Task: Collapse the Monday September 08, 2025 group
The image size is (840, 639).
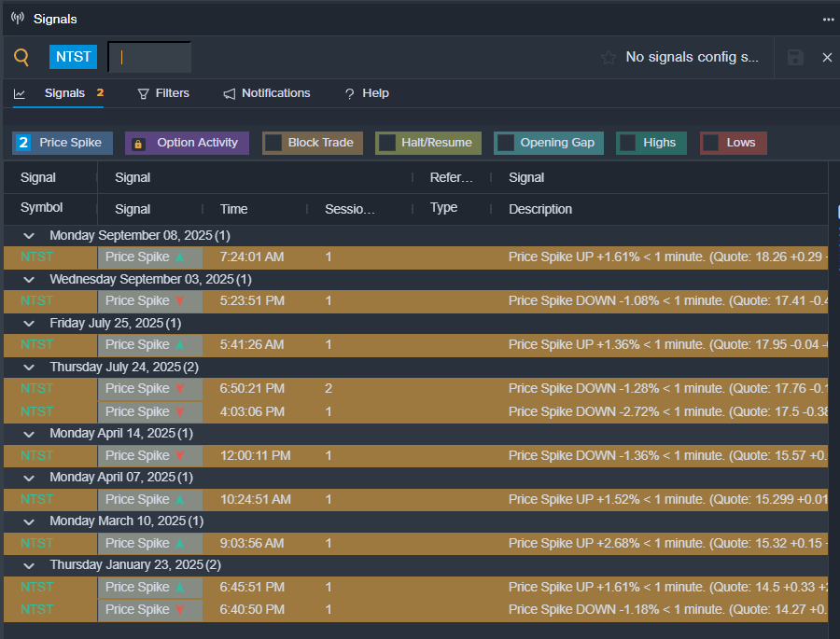Action: 29,236
